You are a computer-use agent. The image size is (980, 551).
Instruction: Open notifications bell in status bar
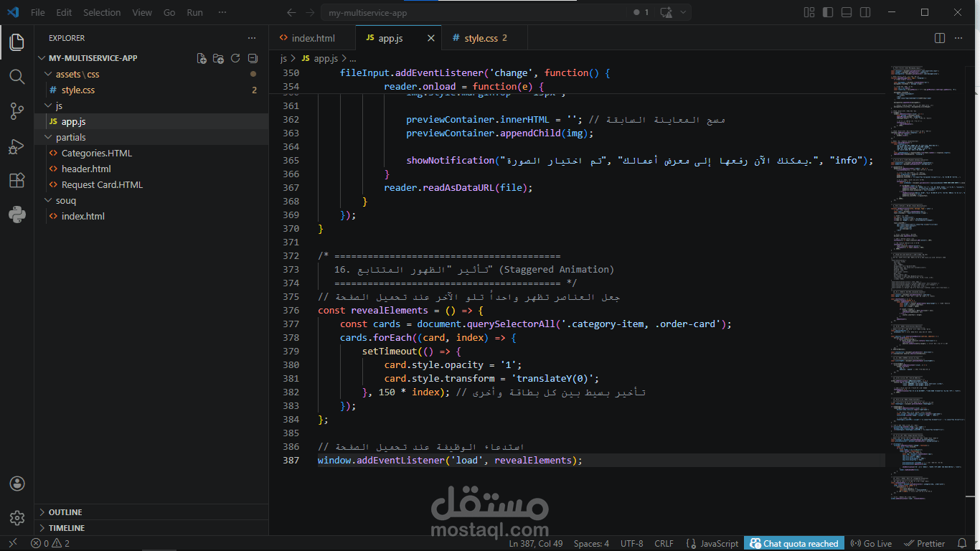(961, 543)
